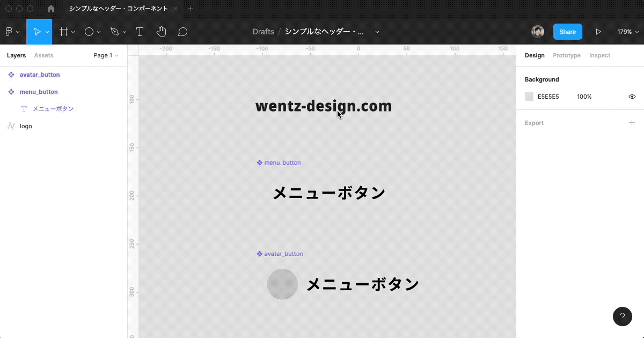Image resolution: width=644 pixels, height=338 pixels.
Task: Click the Share button
Action: coord(568,32)
